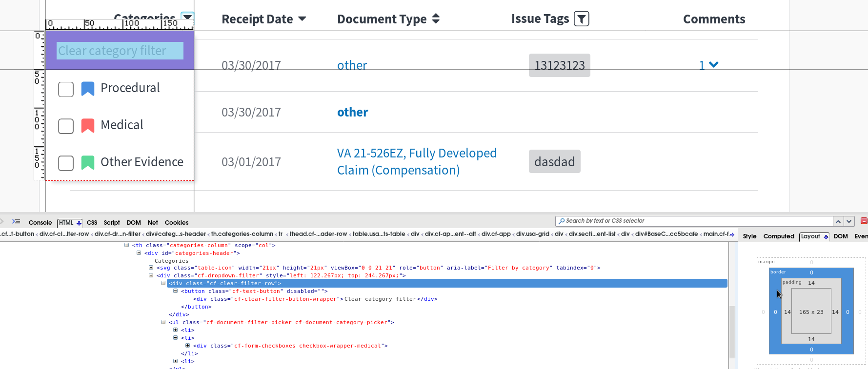Screen dimensions: 868x369
Task: Collapse the div categories-header node
Action: [x=139, y=253]
